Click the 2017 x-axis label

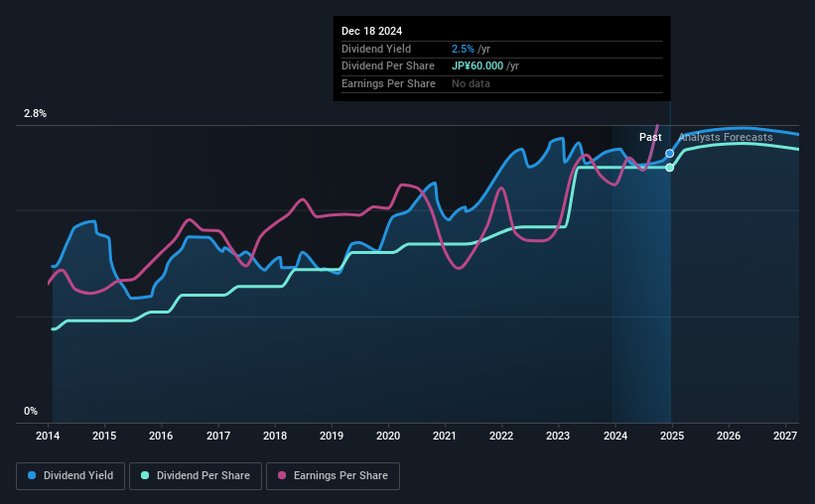pyautogui.click(x=217, y=436)
